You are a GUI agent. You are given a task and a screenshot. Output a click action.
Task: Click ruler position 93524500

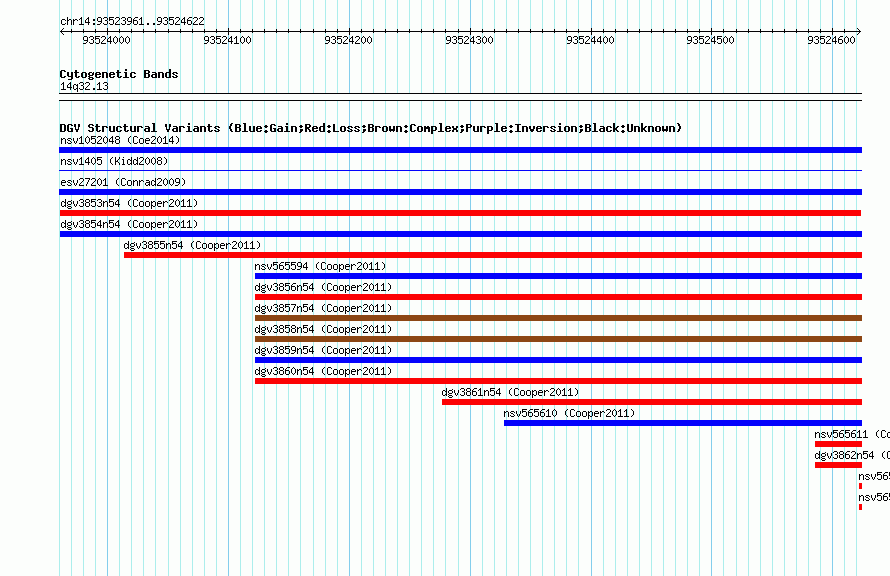tap(710, 40)
